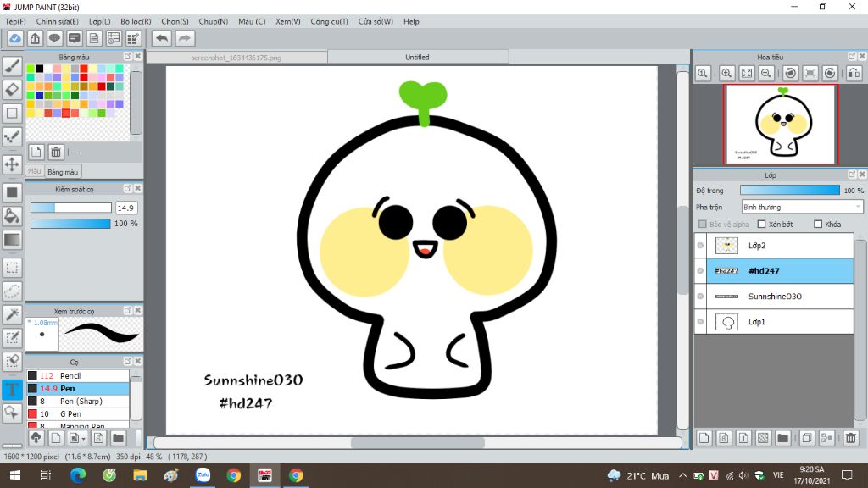Screen dimensions: 868x488
Task: Select the Lớp1 layer row
Action: pyautogui.click(x=774, y=321)
